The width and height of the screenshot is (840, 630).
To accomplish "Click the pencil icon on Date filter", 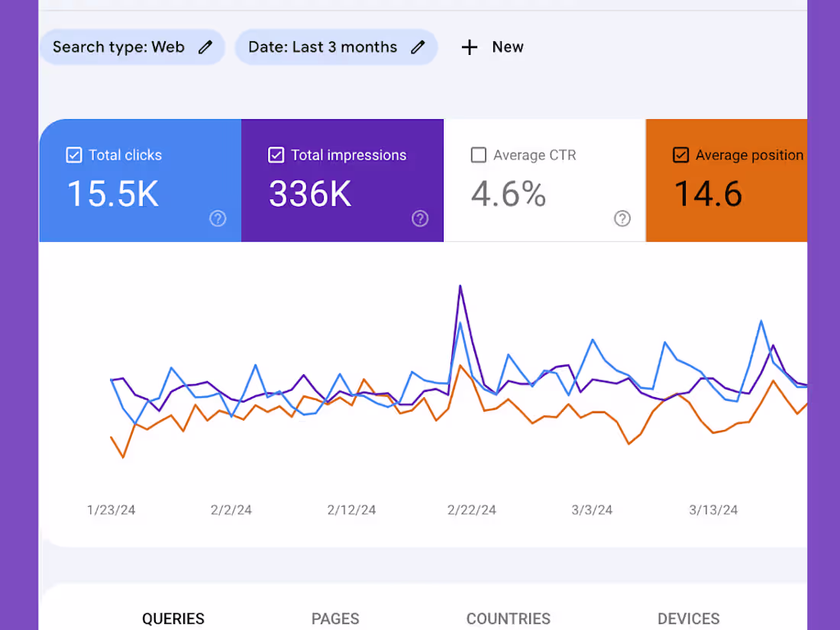I will 417,47.
